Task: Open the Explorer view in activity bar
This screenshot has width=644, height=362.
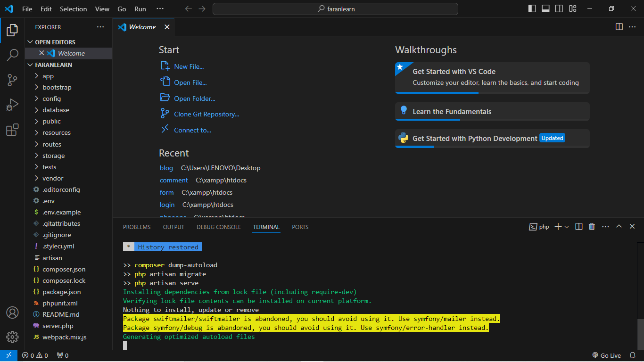Action: click(x=12, y=31)
